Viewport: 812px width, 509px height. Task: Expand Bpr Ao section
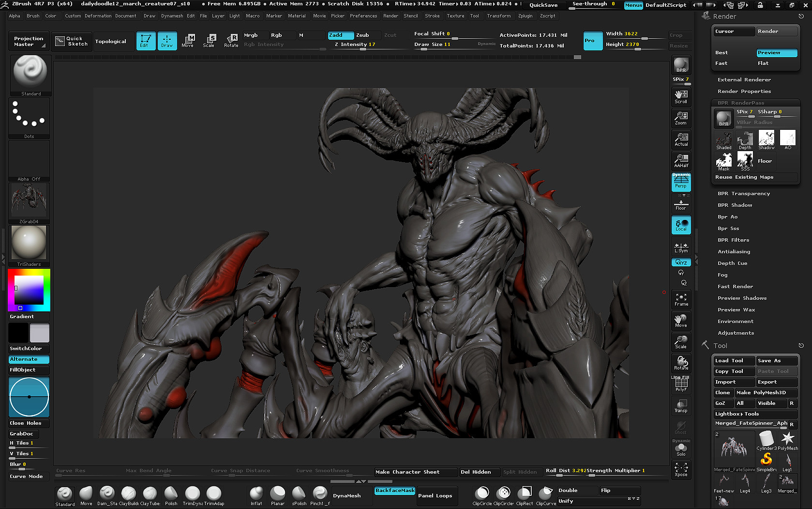pyautogui.click(x=727, y=217)
